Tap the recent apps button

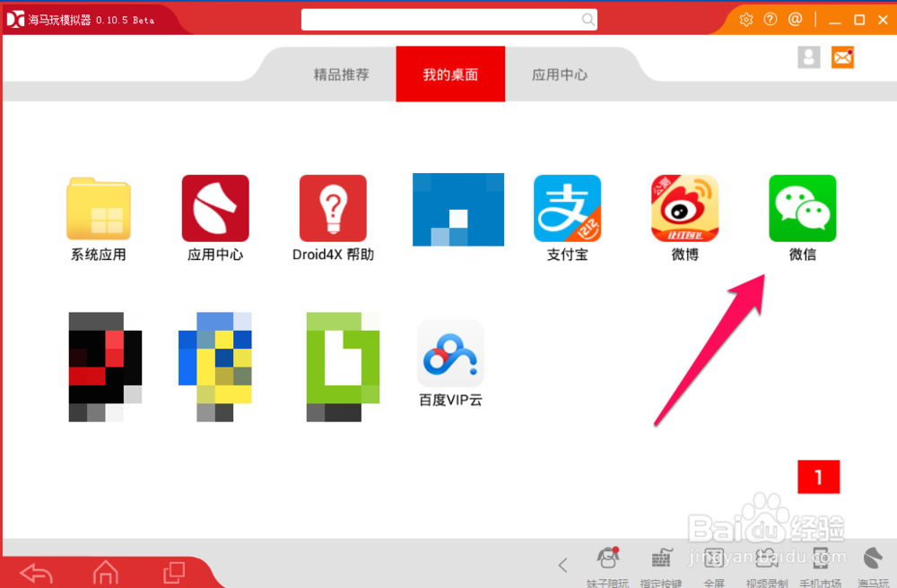click(x=174, y=573)
